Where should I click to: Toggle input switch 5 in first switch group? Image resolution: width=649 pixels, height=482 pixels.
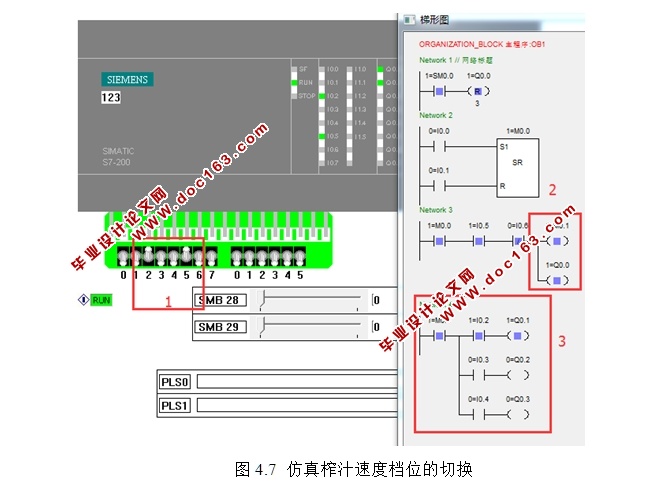coord(186,257)
